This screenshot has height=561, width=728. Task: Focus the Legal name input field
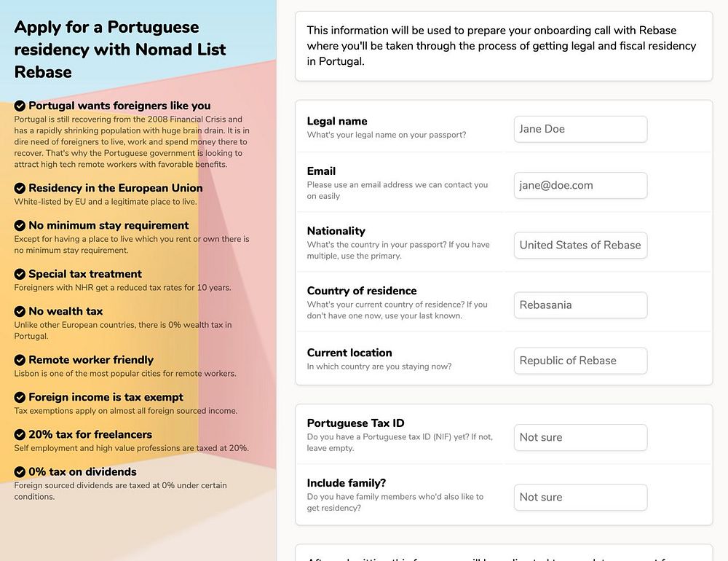coord(580,129)
